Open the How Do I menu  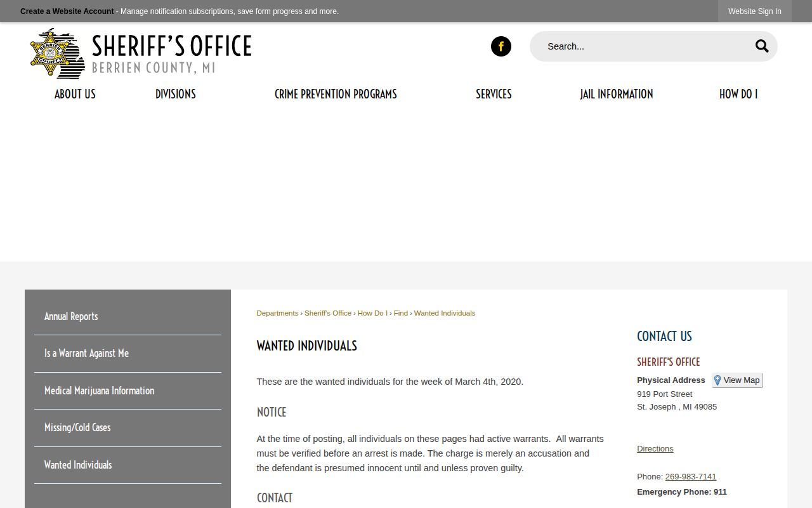[x=738, y=94]
